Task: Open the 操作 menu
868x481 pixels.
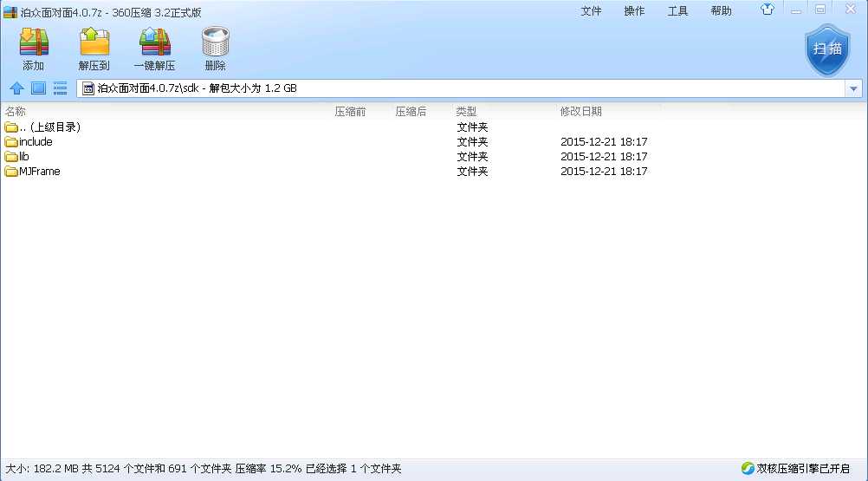Action: point(634,11)
